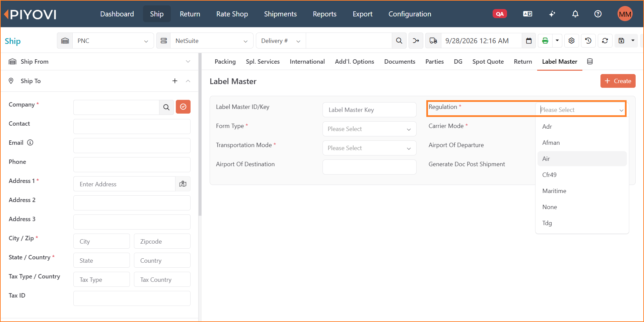Click the green printer icon

coord(545,41)
